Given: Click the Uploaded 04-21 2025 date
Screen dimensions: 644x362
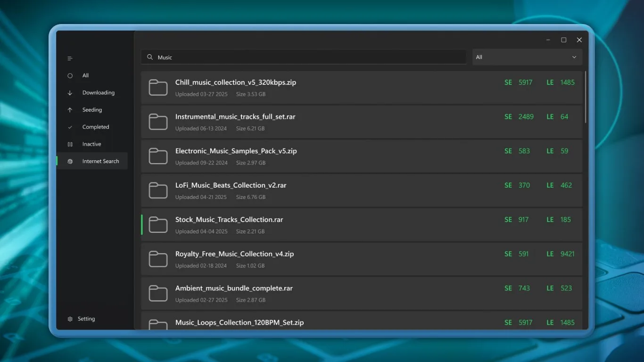Looking at the screenshot, I should point(201,197).
